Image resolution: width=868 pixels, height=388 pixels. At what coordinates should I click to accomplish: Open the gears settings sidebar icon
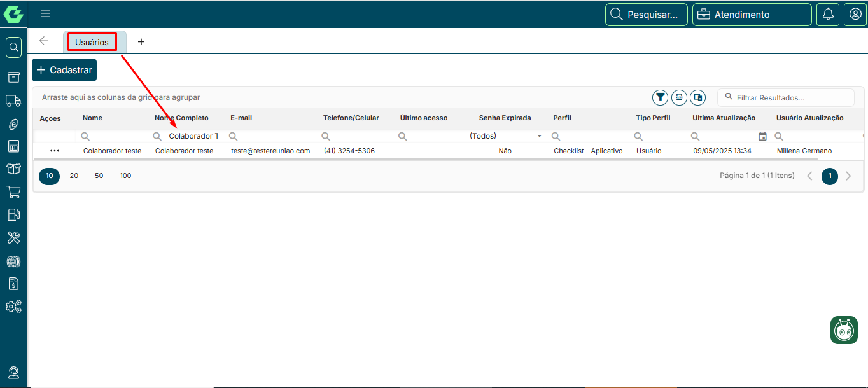pos(13,307)
